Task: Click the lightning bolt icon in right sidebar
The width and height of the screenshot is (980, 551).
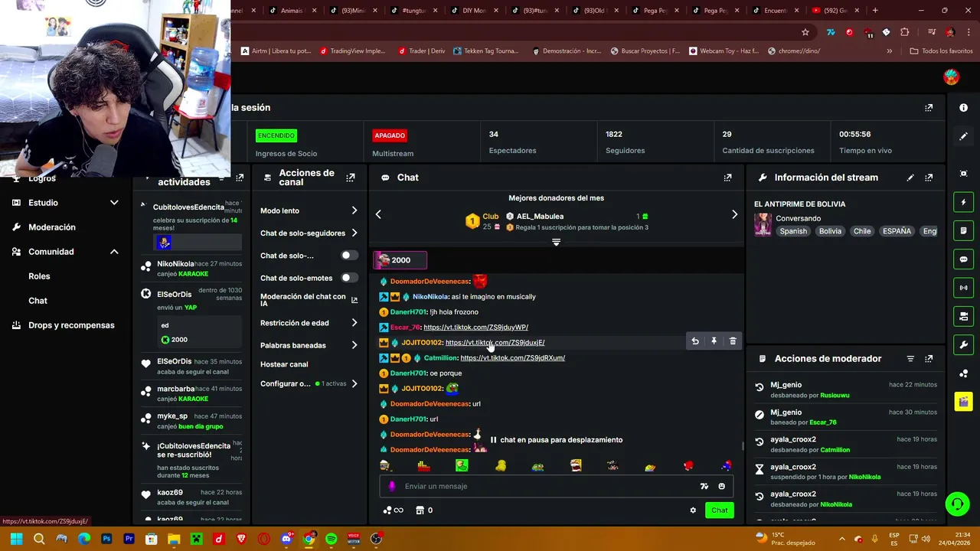Action: click(x=963, y=203)
